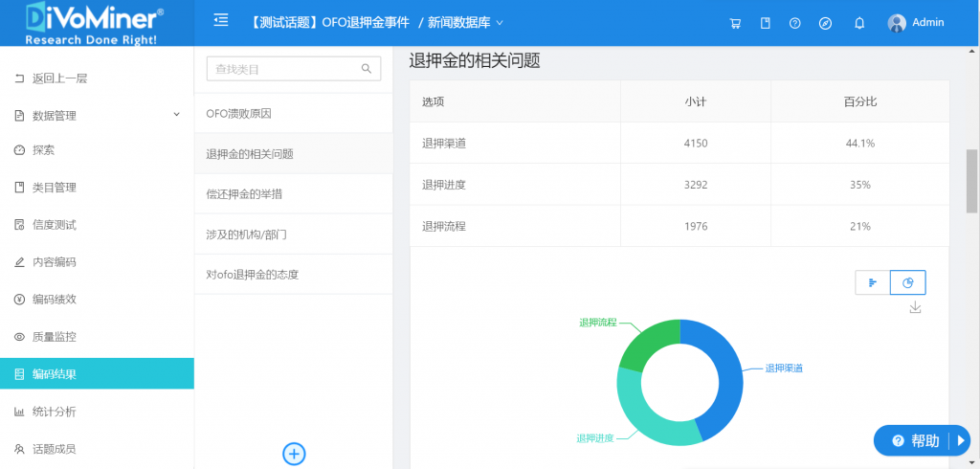Click the 质量监控 eye icon
The width and height of the screenshot is (980, 469).
[19, 336]
